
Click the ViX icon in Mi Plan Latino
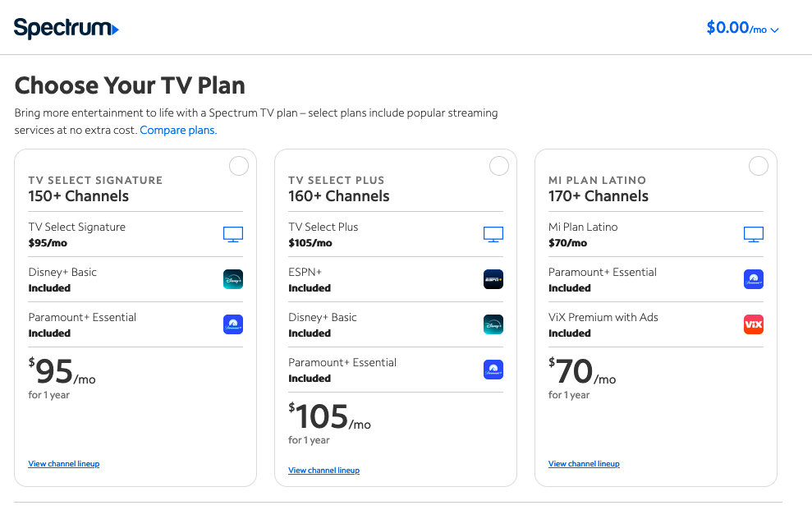click(754, 324)
